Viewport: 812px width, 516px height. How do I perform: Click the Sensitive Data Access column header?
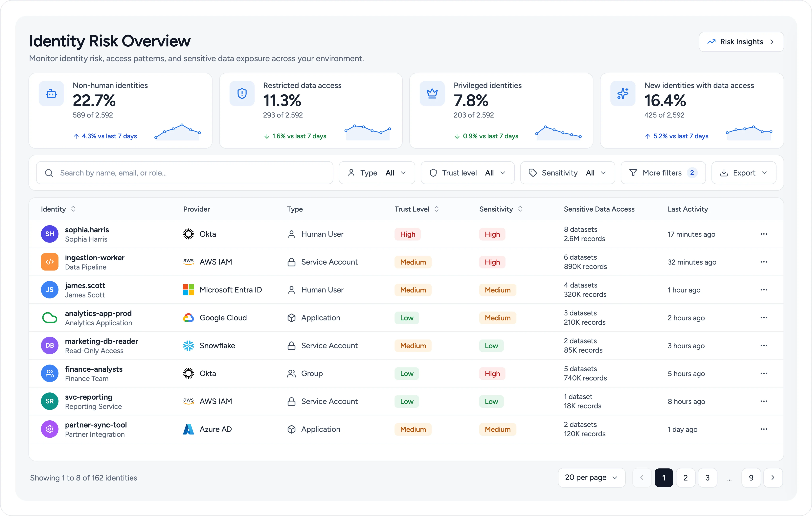599,209
